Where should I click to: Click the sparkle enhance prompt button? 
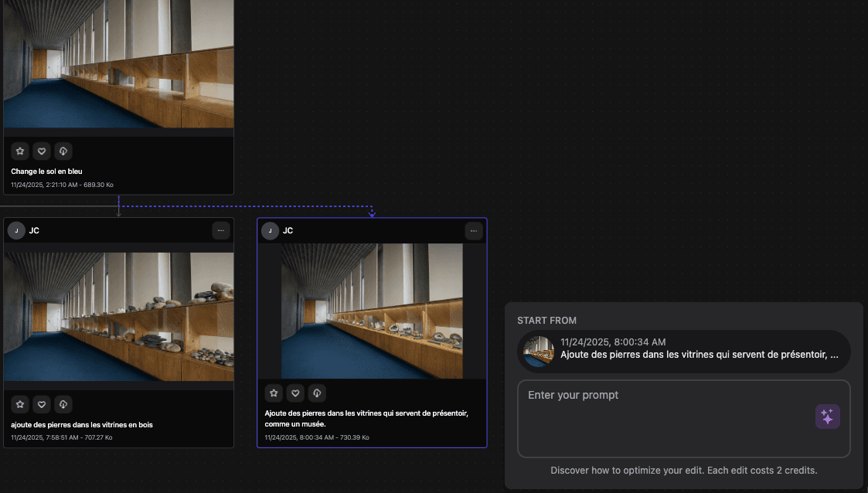coord(827,416)
